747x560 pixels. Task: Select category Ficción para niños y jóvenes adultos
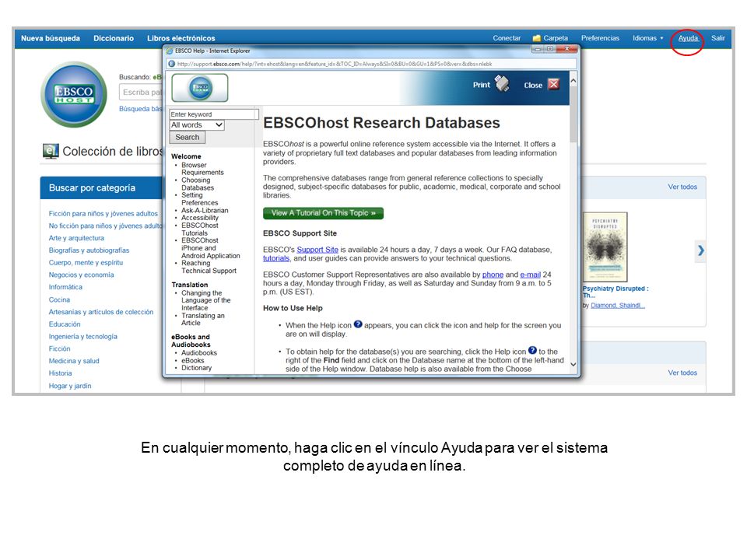click(103, 214)
